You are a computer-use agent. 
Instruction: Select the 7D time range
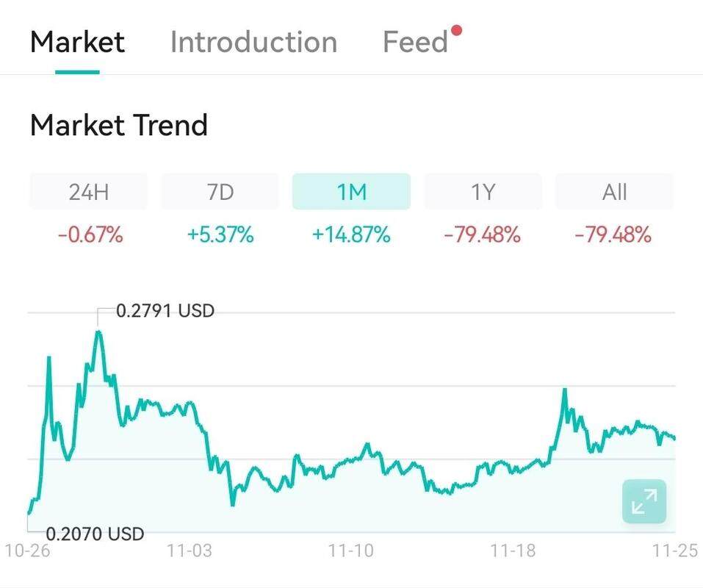[x=220, y=192]
